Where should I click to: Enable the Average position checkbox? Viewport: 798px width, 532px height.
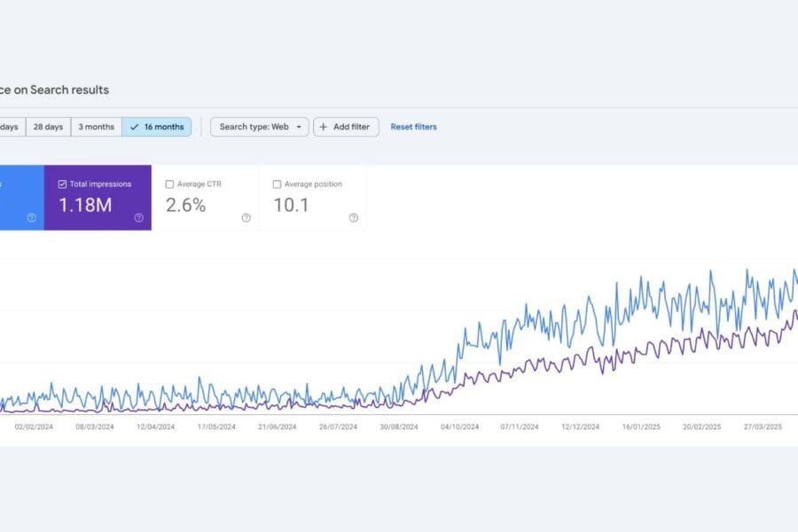point(277,184)
